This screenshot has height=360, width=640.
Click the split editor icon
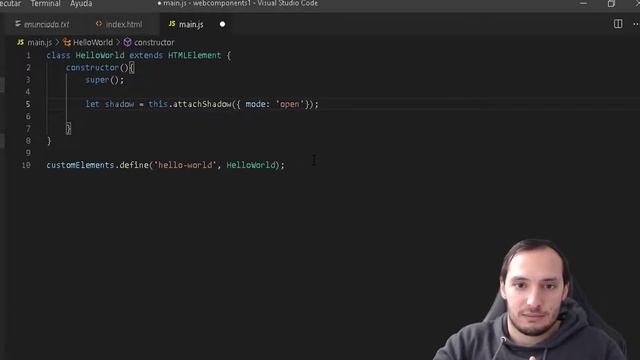pyautogui.click(x=618, y=24)
